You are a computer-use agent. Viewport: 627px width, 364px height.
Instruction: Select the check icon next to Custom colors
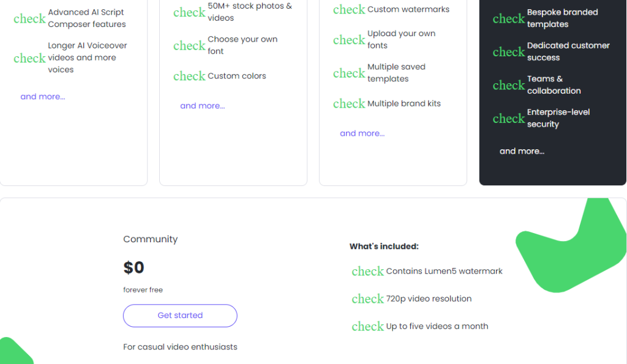(x=189, y=76)
